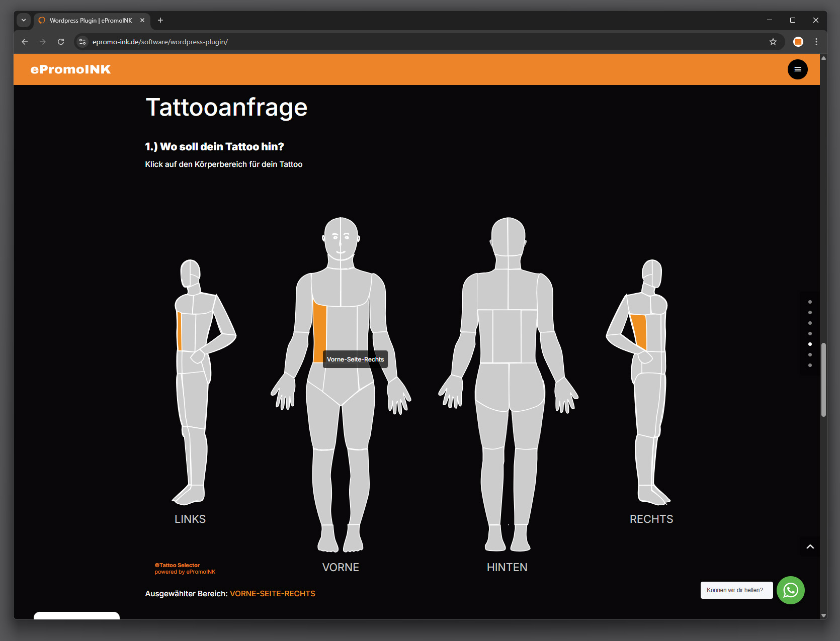
Task: Reload the page
Action: coord(61,42)
